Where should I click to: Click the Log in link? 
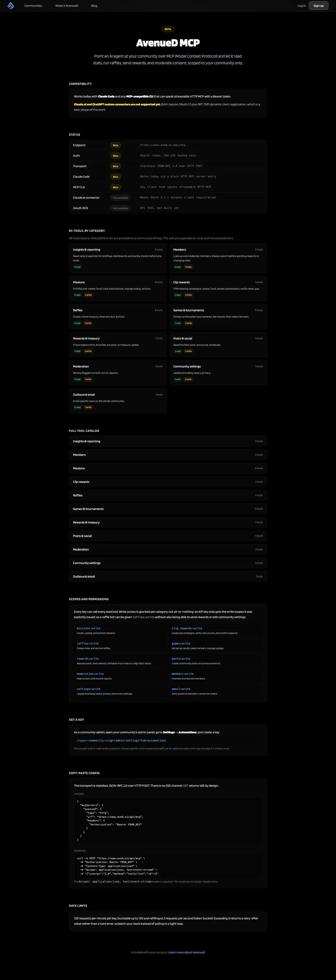click(x=302, y=6)
